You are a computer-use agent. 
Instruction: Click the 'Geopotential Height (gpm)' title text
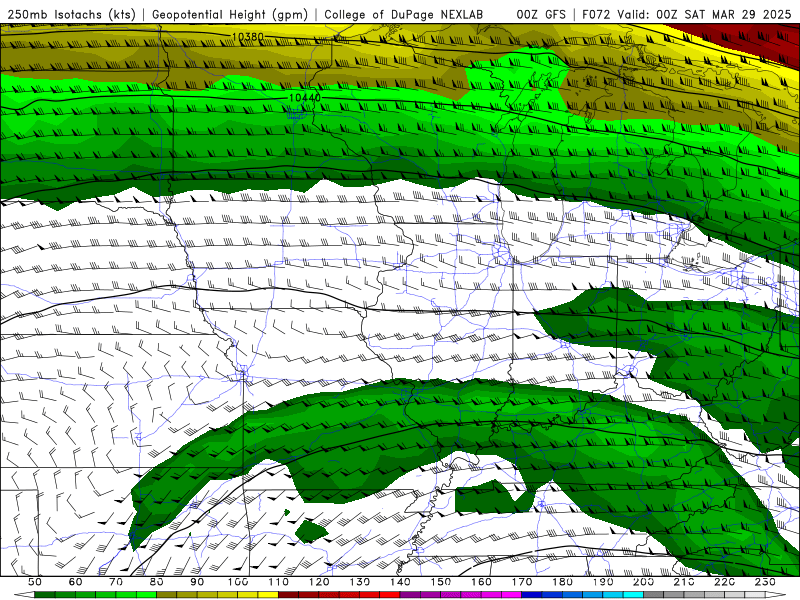pyautogui.click(x=230, y=15)
